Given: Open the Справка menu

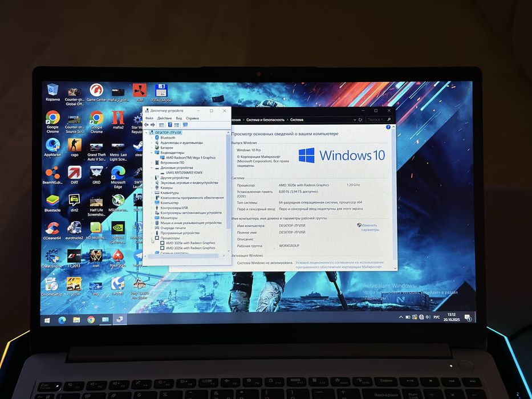Looking at the screenshot, I should click(x=192, y=118).
